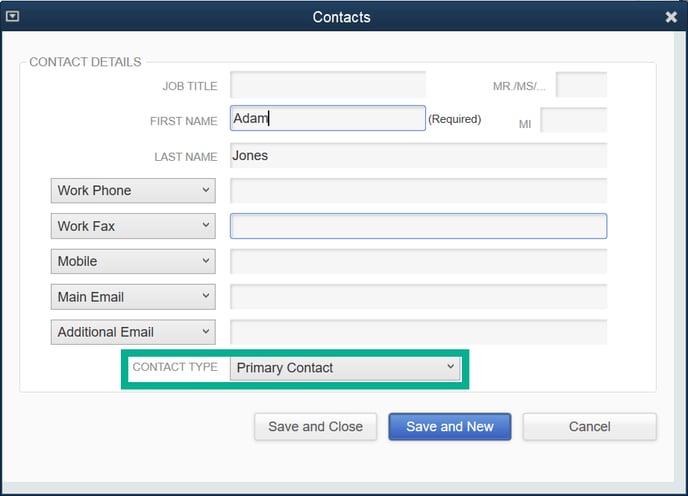The image size is (688, 496).
Task: Select the Main Email address field
Action: coord(419,297)
